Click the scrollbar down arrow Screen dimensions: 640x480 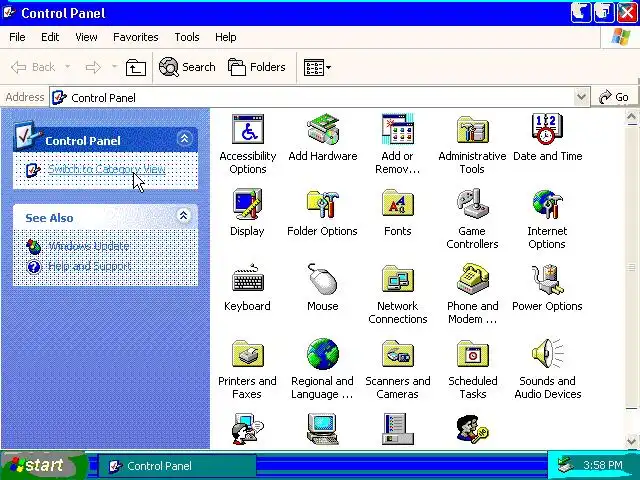pyautogui.click(x=631, y=441)
